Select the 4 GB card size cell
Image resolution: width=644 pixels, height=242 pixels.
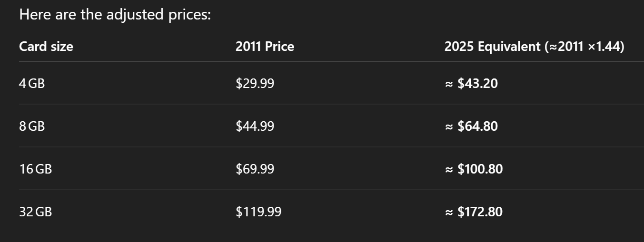(32, 84)
